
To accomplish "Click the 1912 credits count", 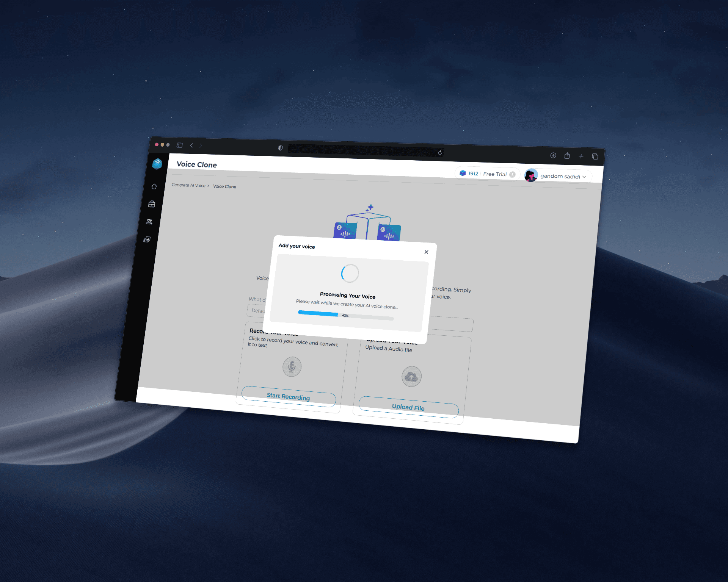I will [x=473, y=174].
